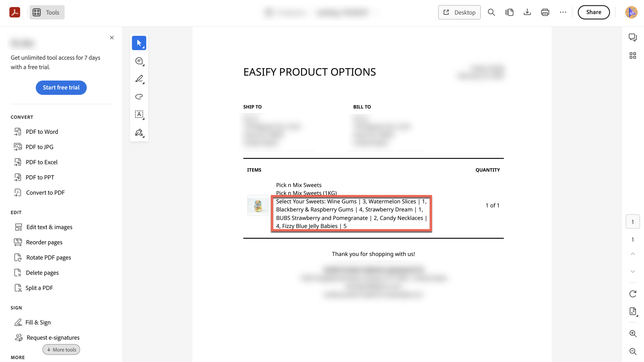Image resolution: width=644 pixels, height=362 pixels.
Task: Expand More tools in the left panel
Action: point(61,349)
